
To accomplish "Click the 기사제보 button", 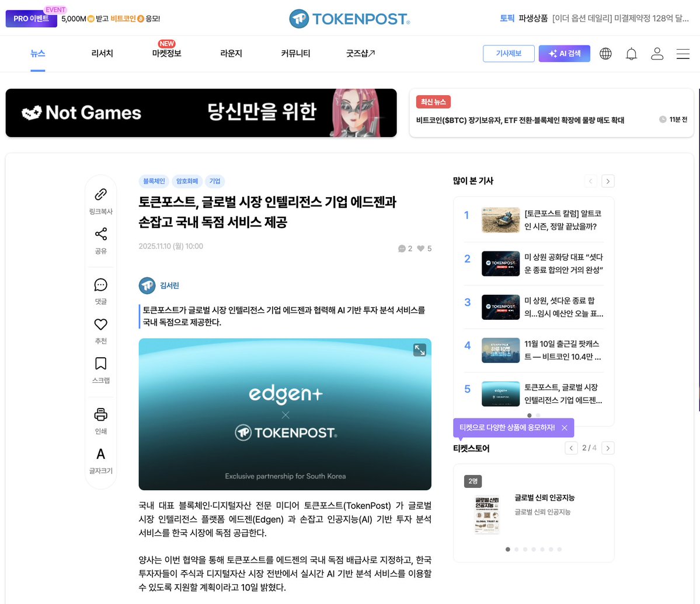I will click(509, 54).
